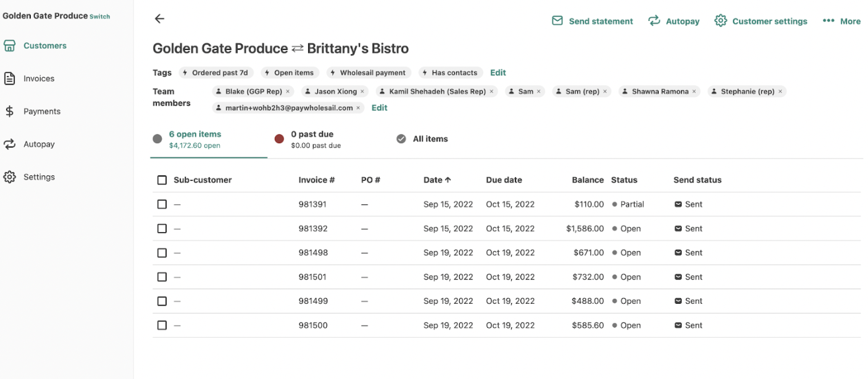Toggle the select-all checkbox in the header
The height and width of the screenshot is (379, 868).
(x=162, y=180)
